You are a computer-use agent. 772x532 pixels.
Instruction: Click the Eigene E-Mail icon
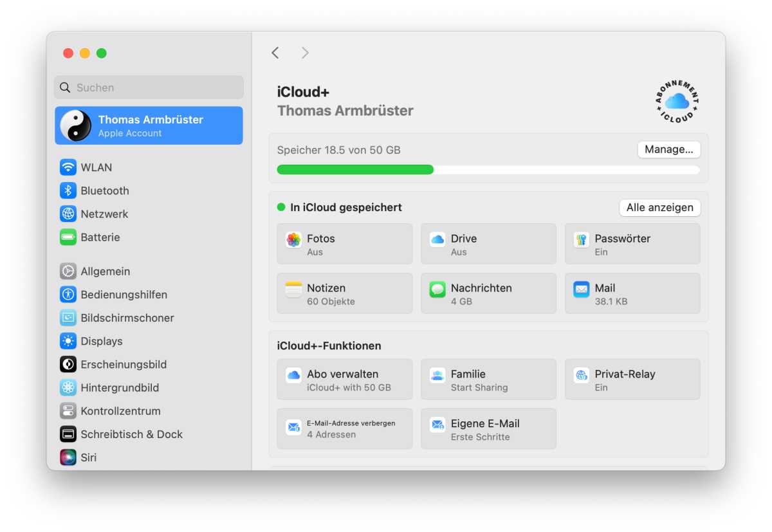click(x=437, y=425)
